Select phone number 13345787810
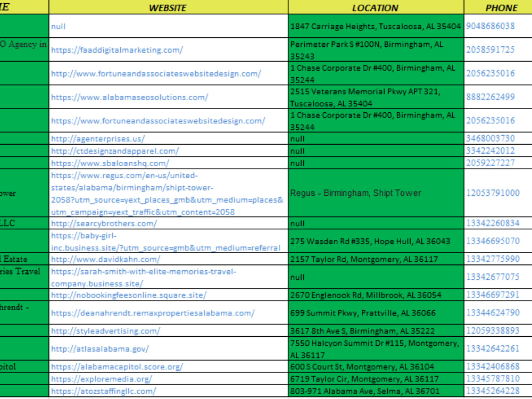Image resolution: width=532 pixels, height=399 pixels. point(493,379)
